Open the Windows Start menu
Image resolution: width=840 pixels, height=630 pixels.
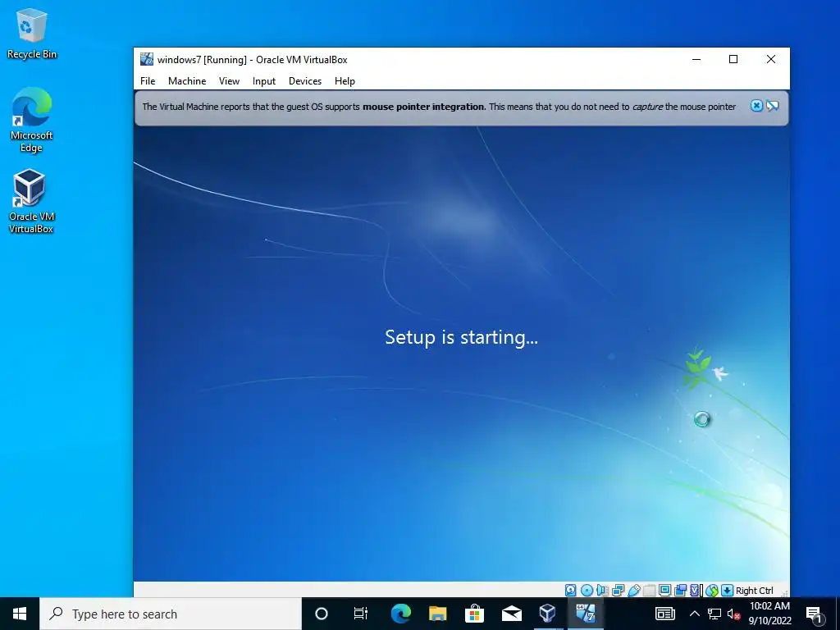coord(20,614)
